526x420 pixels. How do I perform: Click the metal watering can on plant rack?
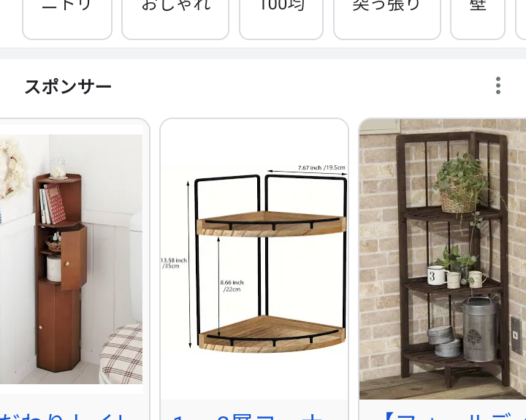479,328
